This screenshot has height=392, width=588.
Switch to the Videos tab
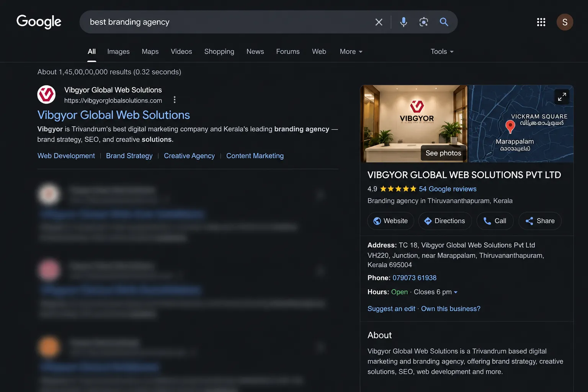[181, 51]
